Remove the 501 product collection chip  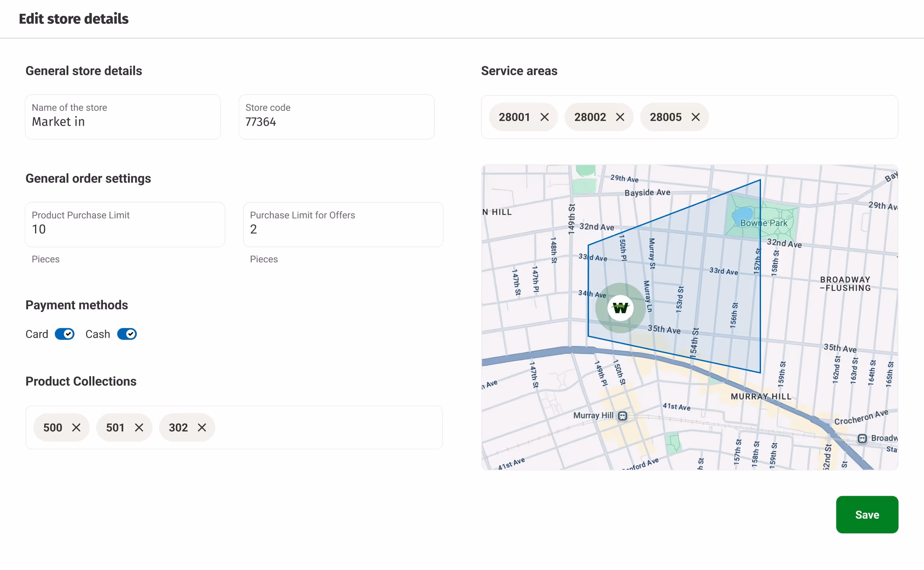(139, 427)
